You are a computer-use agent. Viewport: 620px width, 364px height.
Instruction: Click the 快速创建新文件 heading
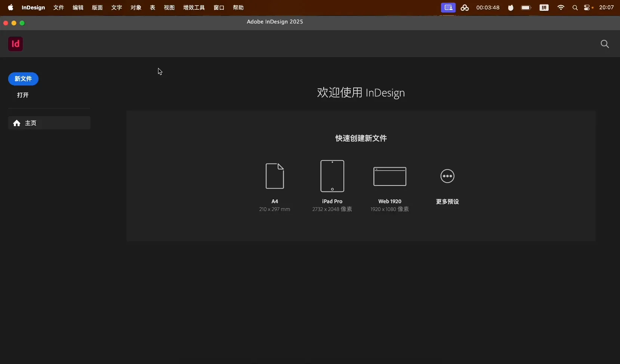pyautogui.click(x=361, y=138)
